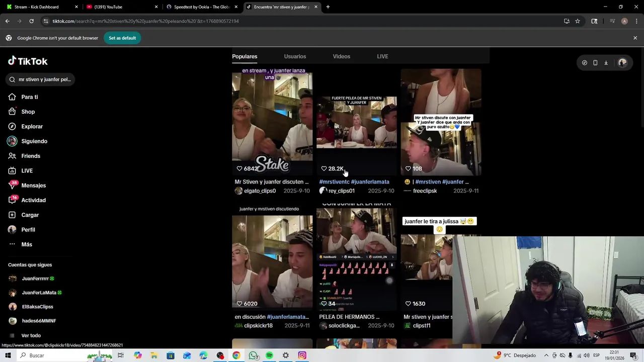Switch to Videos results tab
The height and width of the screenshot is (362, 644).
(x=341, y=56)
